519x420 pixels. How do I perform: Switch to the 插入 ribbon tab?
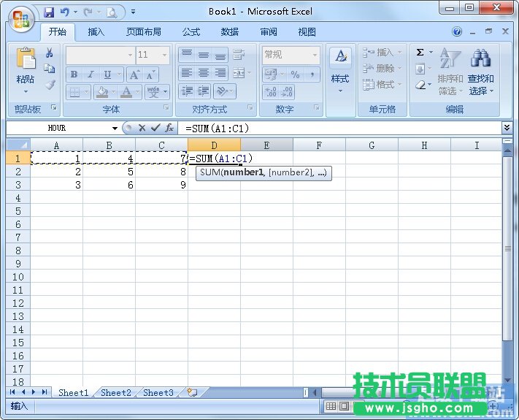(96, 32)
